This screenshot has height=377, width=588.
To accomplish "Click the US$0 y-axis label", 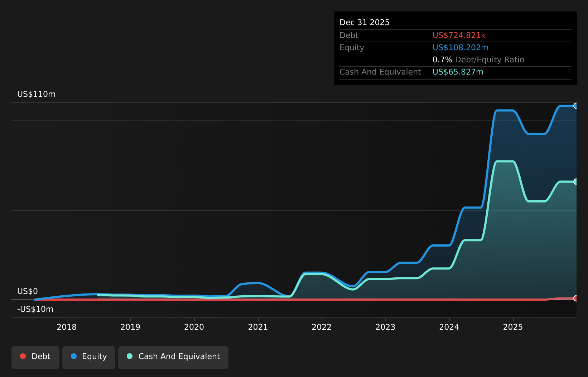I will pyautogui.click(x=28, y=291).
